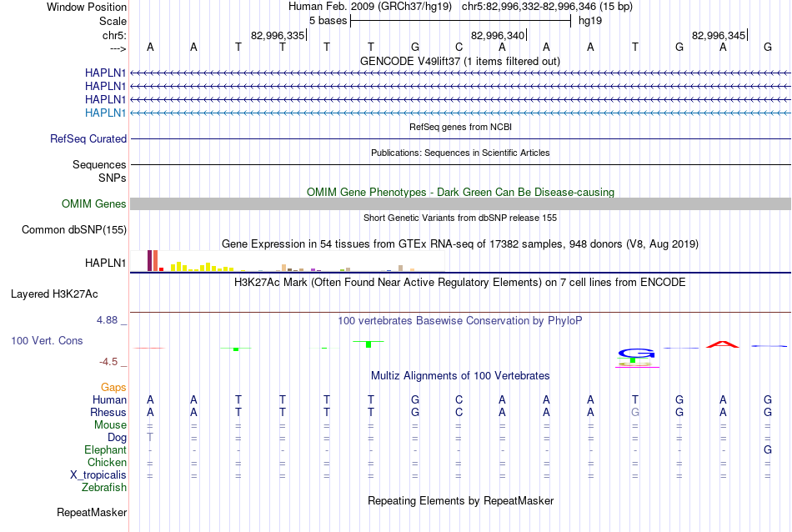Viewport: 792px width, 532px height.
Task: Click the 82,996,335 coordinate marker
Action: pyautogui.click(x=278, y=35)
